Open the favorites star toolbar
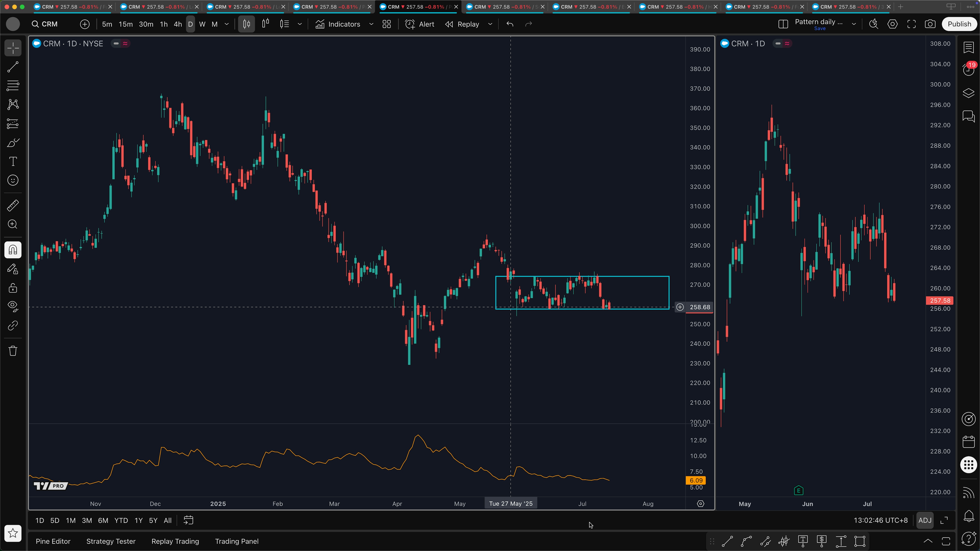The image size is (980, 551). coord(13,533)
